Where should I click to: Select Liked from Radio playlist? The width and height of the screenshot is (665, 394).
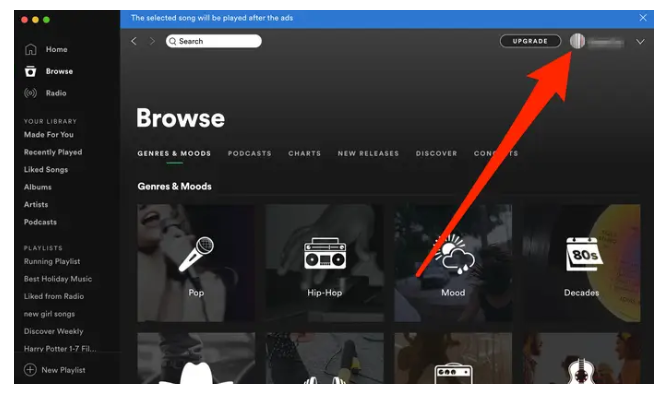pyautogui.click(x=54, y=296)
